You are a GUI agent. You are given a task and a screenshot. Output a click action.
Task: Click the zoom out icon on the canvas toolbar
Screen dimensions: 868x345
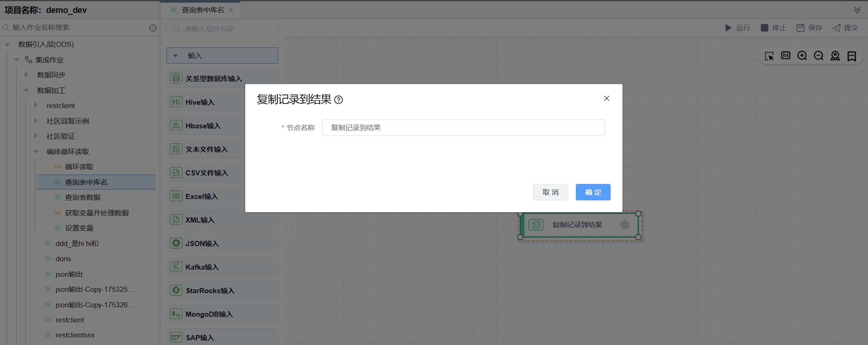click(x=818, y=56)
